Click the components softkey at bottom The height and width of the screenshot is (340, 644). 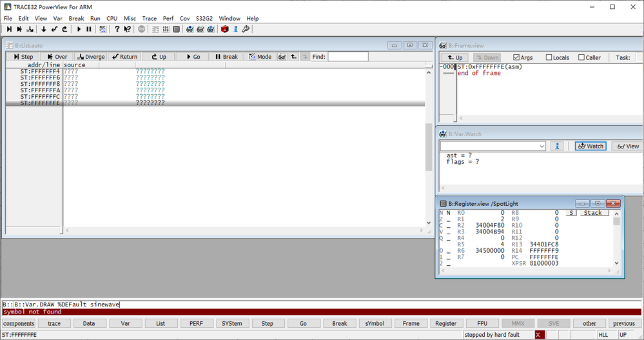(x=19, y=324)
